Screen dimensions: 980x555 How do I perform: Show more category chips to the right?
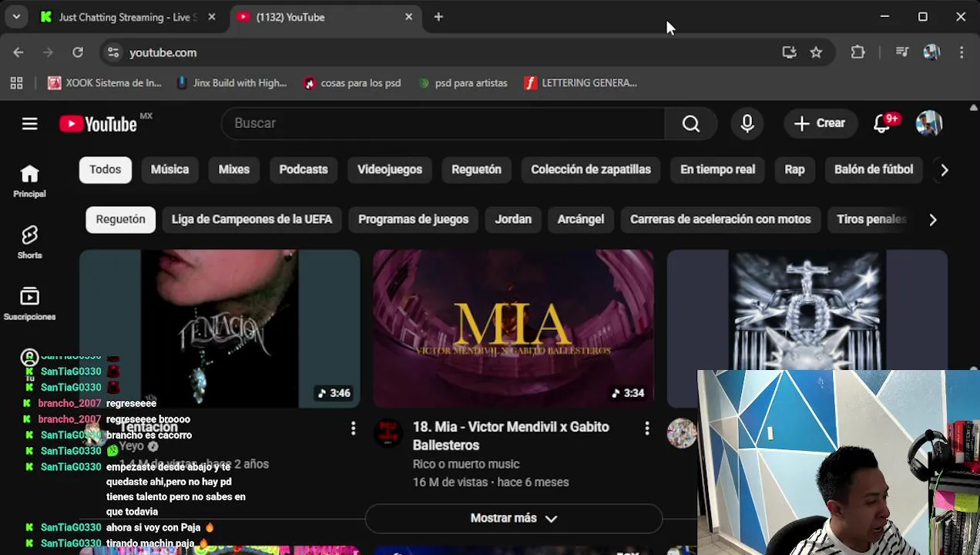click(945, 170)
